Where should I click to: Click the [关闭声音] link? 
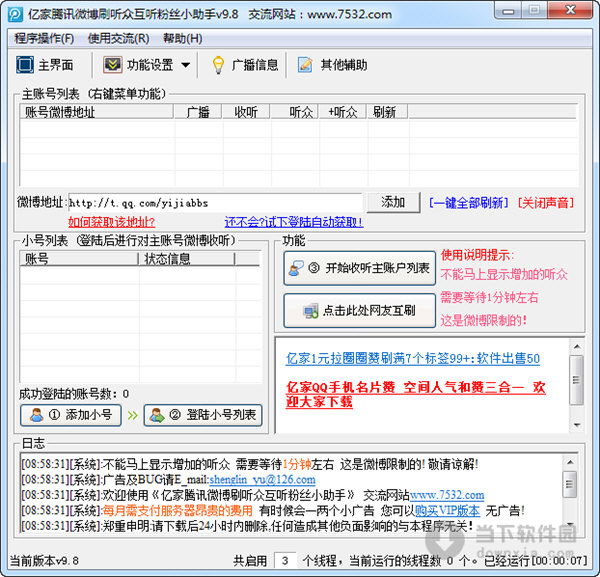pos(546,202)
